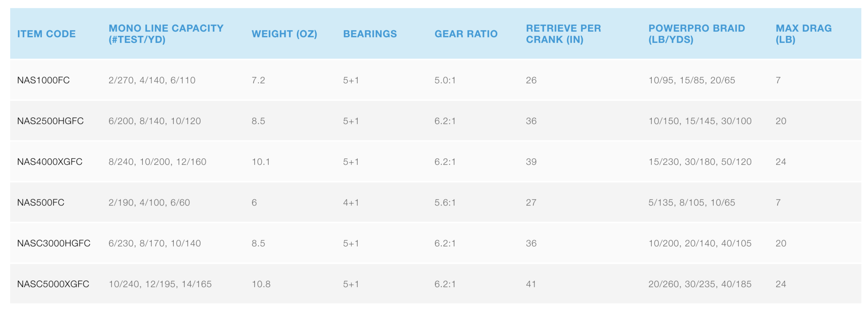Select the NAS2500HGFC item code

(x=50, y=121)
